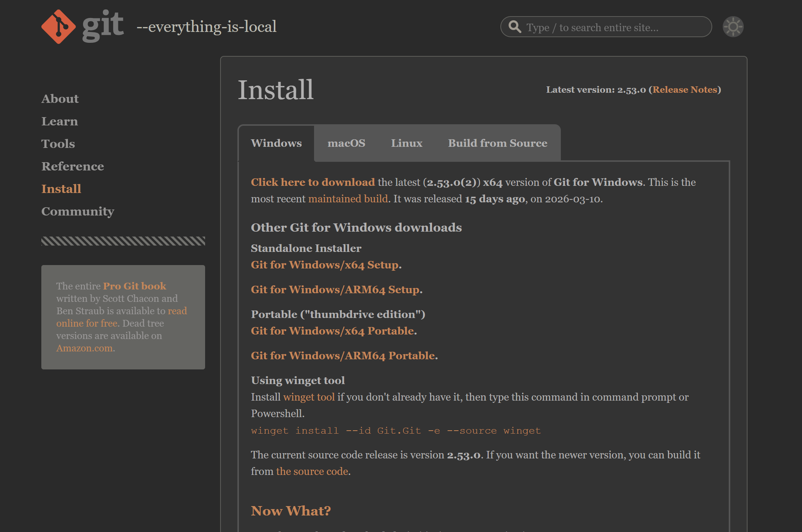
Task: Open the About sidebar menu item
Action: (60, 99)
